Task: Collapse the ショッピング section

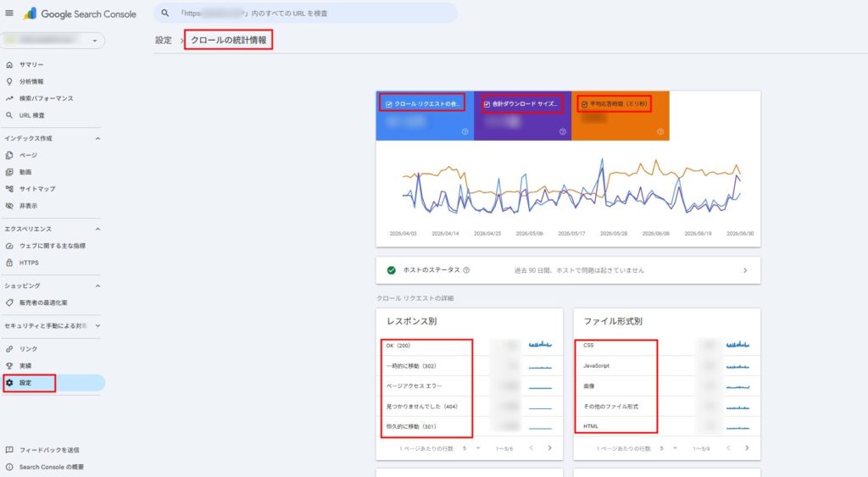Action: 97,286
